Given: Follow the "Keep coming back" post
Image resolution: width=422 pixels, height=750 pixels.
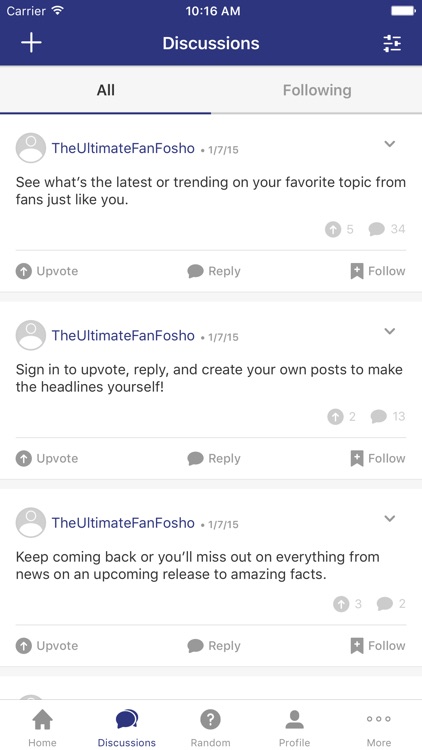Looking at the screenshot, I should pos(378,646).
